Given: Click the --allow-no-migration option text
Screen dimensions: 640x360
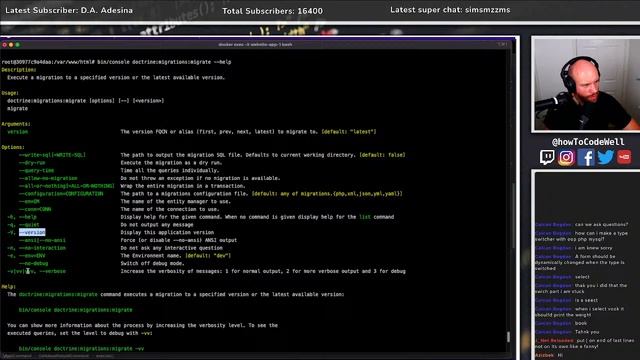Looking at the screenshot, I should tap(48, 178).
